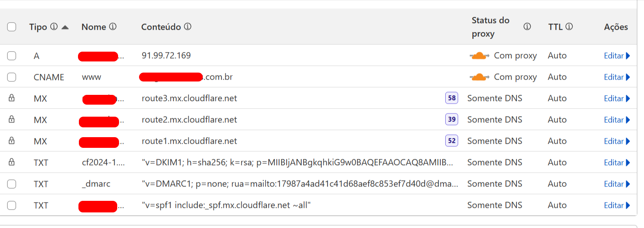This screenshot has height=228, width=644.
Task: Click info icon beside Conteúdo header
Action: tap(188, 27)
